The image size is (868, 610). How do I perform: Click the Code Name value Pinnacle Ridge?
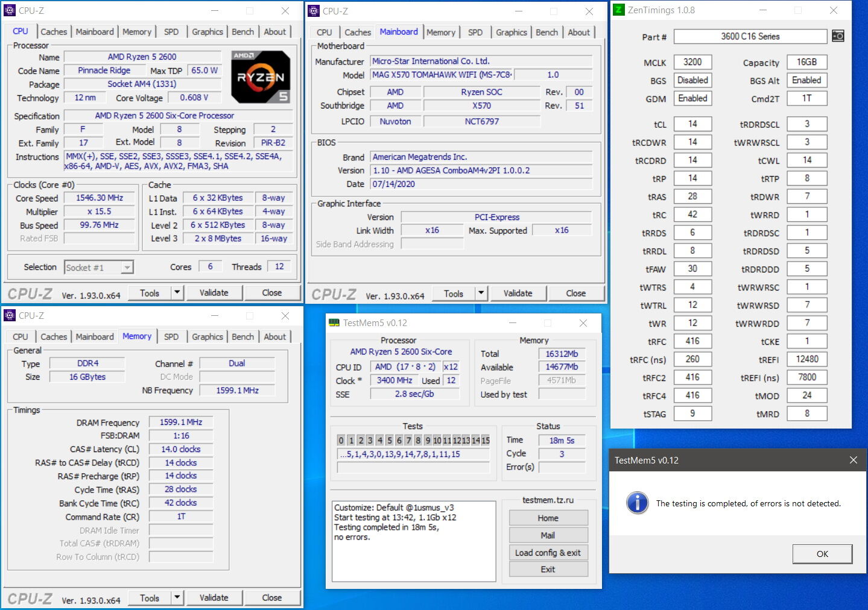[104, 71]
